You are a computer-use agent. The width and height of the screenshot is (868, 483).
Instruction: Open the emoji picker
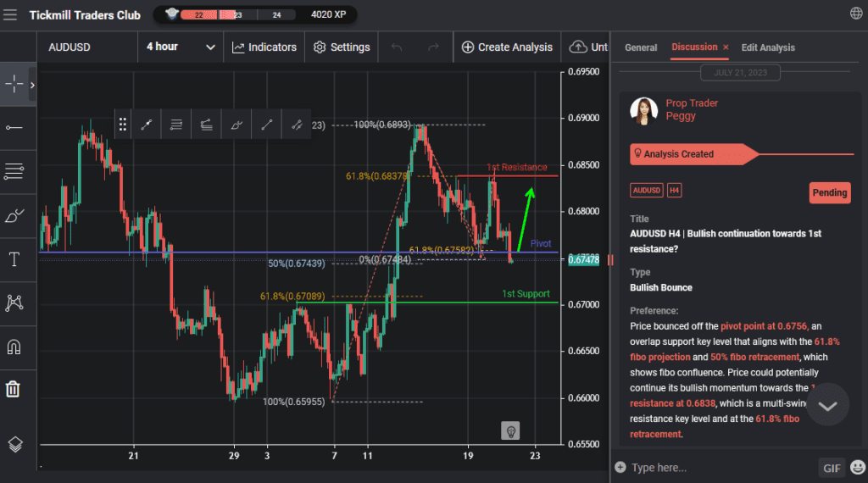point(858,468)
